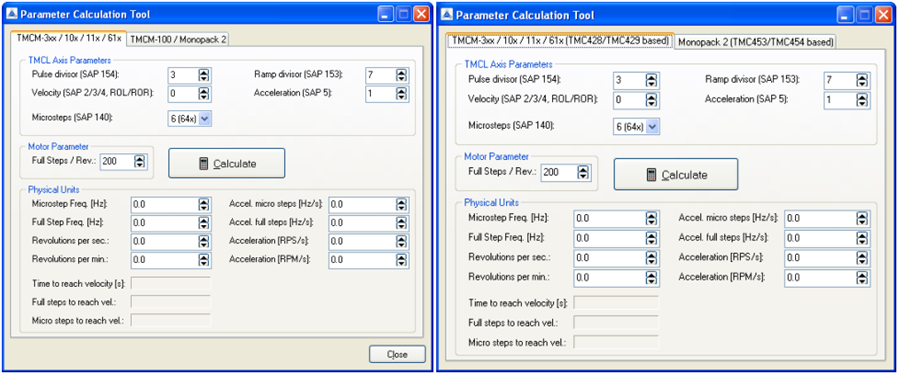Viewport: 900px width, 375px height.
Task: Click Full Steps / Rev. stepper in right window
Action: (583, 172)
